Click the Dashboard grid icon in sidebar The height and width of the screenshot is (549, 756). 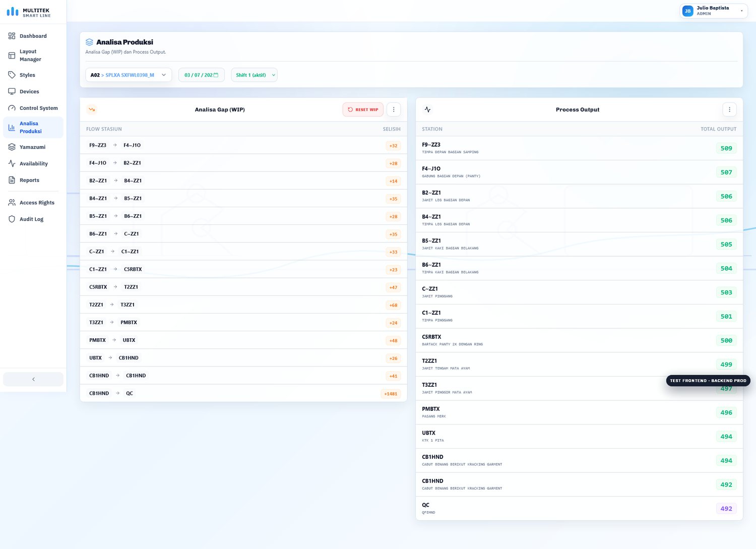tap(12, 36)
